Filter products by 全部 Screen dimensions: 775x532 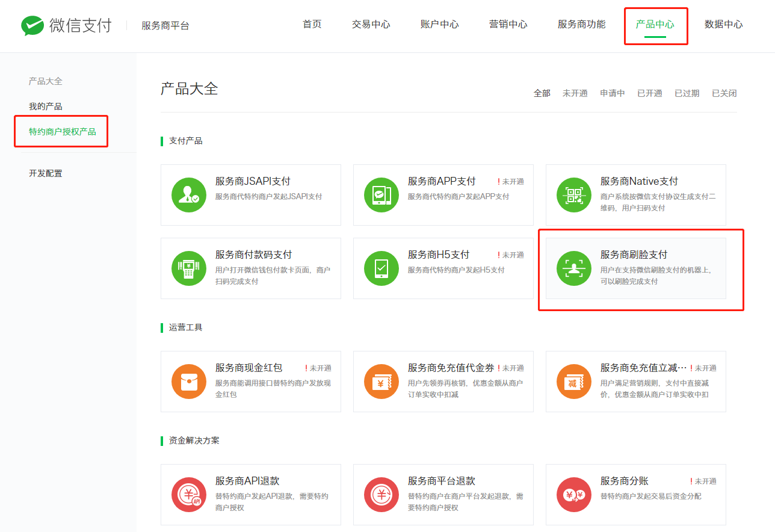point(542,93)
